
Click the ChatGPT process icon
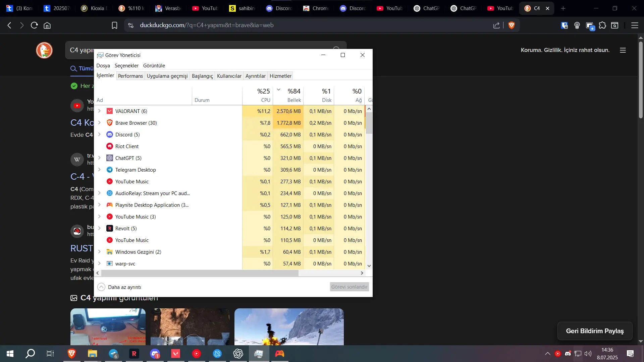tap(109, 158)
